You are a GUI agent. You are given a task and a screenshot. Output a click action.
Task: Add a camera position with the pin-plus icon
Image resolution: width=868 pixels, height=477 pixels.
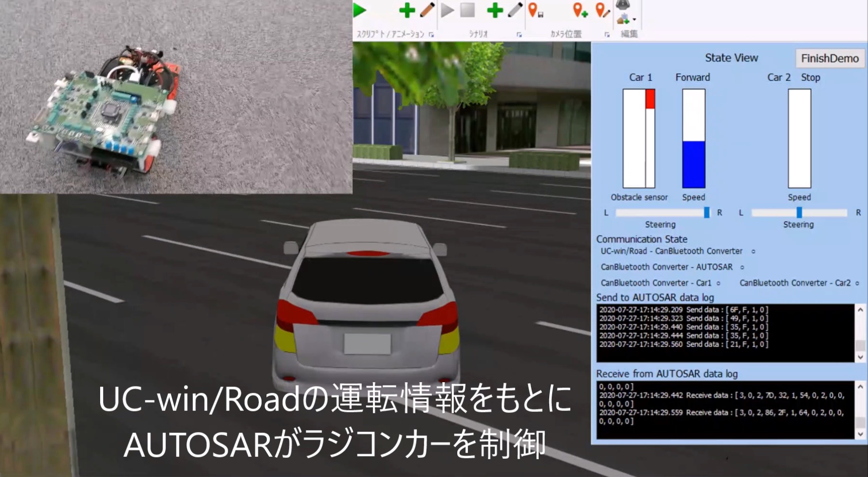580,10
